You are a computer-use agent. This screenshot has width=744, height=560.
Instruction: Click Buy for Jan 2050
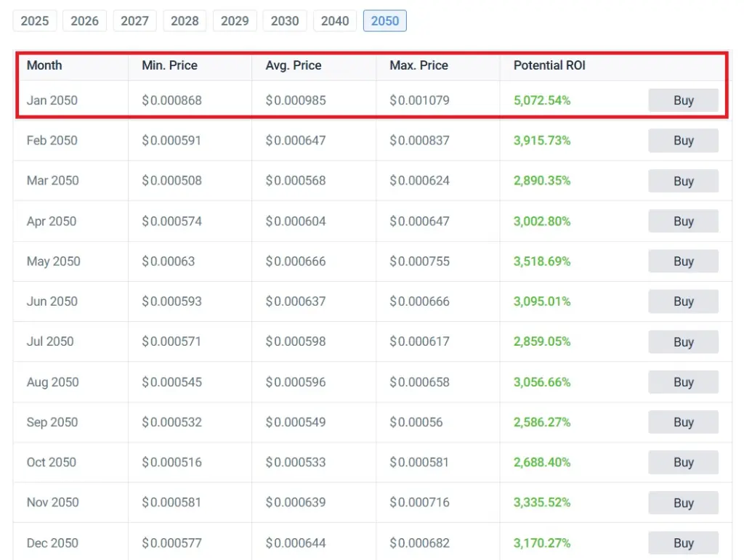click(682, 100)
